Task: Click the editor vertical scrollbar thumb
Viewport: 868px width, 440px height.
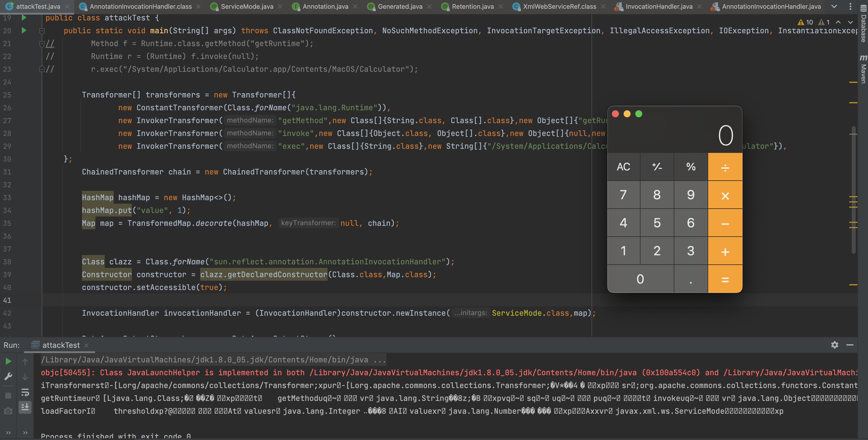Action: [x=853, y=189]
